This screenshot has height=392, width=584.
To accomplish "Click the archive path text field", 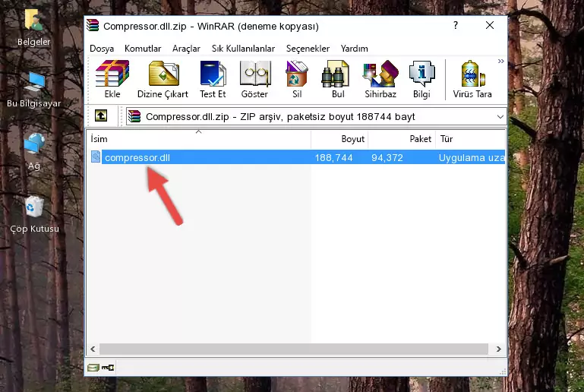I will click(316, 117).
